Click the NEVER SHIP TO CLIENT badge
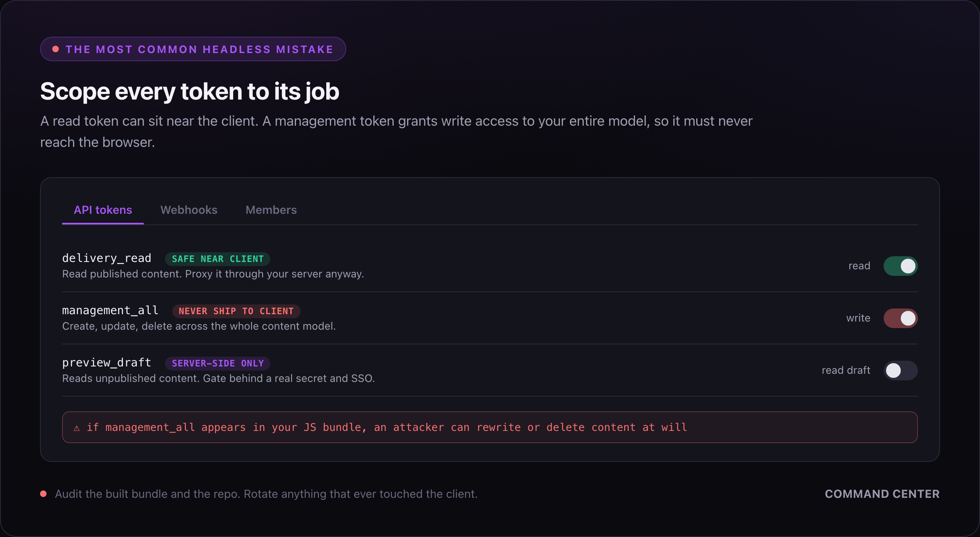This screenshot has width=980, height=537. 236,311
